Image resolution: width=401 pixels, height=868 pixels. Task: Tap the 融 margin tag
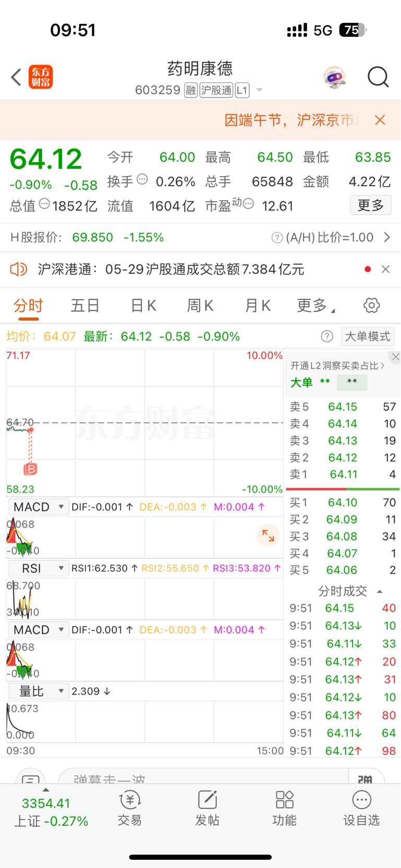191,90
